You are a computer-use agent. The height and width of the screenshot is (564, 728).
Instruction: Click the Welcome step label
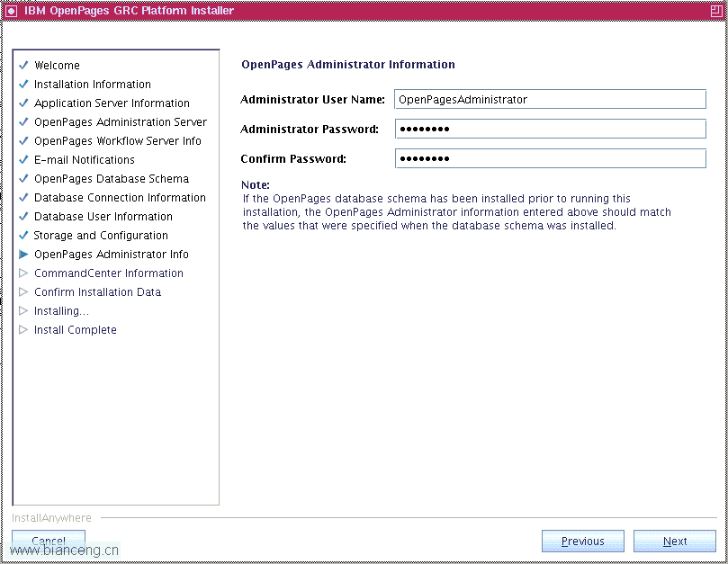click(57, 66)
